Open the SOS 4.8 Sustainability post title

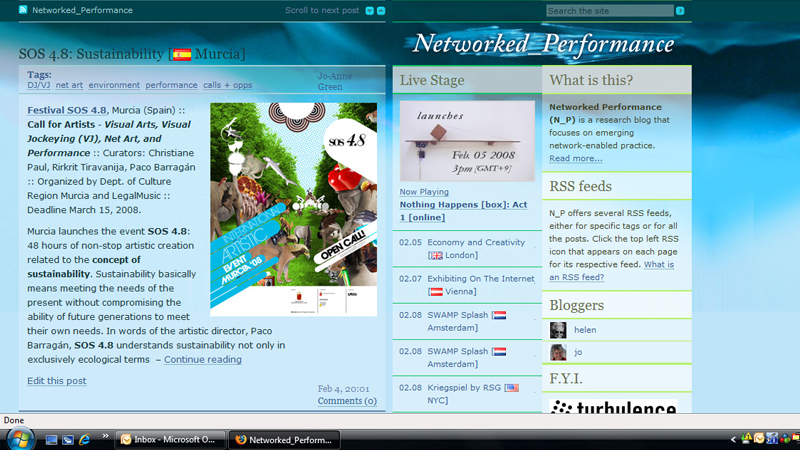tap(132, 54)
